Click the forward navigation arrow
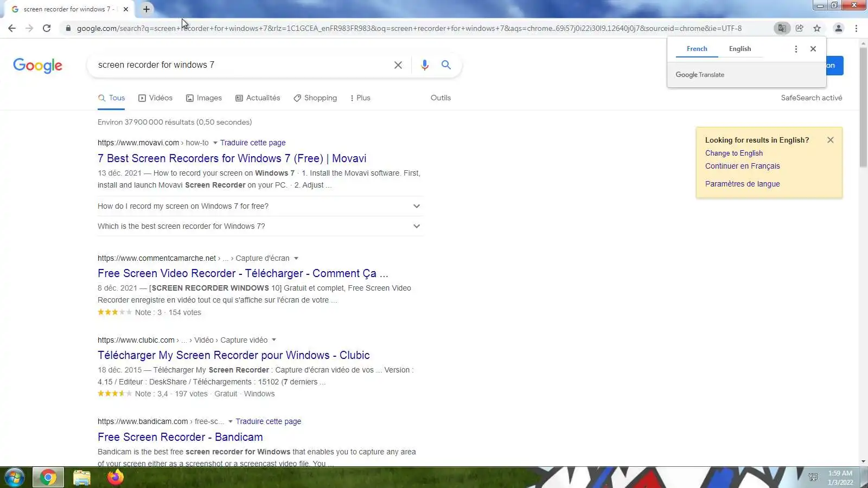 (29, 28)
